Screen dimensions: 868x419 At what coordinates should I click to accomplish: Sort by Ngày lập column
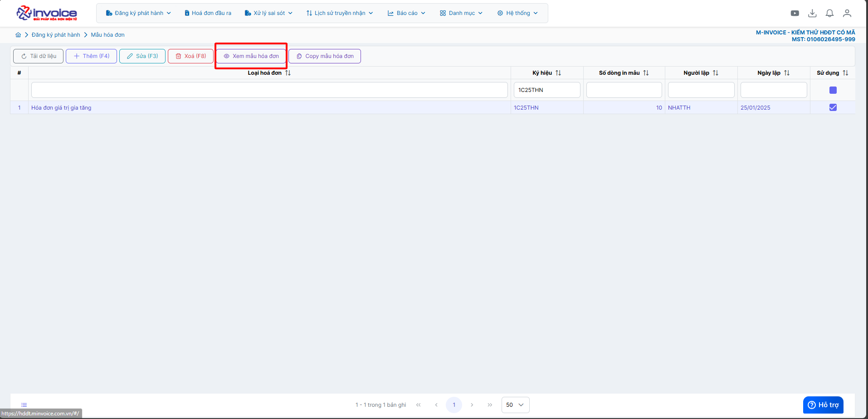point(787,73)
